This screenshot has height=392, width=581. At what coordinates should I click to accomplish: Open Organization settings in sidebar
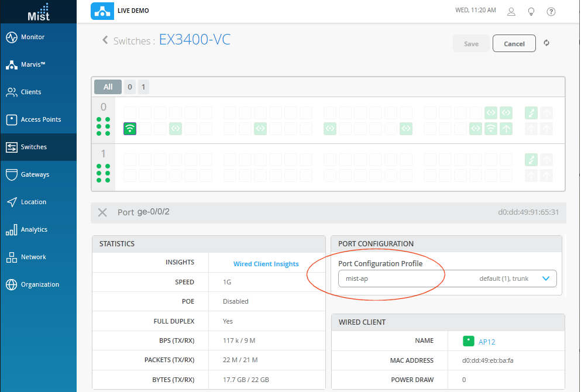pos(40,285)
